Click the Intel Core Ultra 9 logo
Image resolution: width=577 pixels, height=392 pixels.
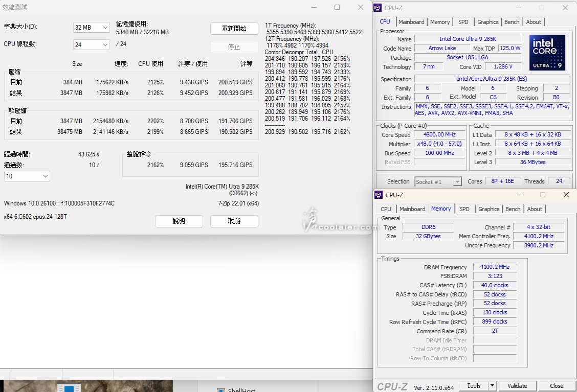tap(547, 53)
